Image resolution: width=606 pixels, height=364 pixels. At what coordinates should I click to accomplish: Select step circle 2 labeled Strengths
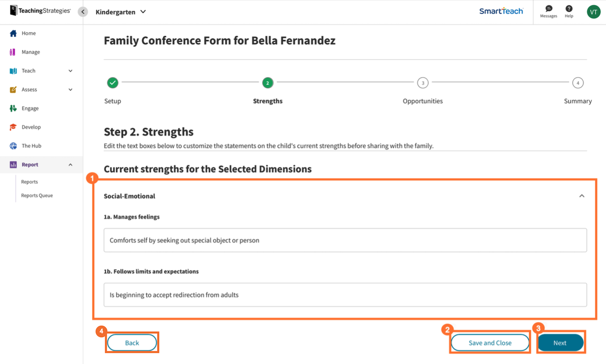pyautogui.click(x=268, y=83)
